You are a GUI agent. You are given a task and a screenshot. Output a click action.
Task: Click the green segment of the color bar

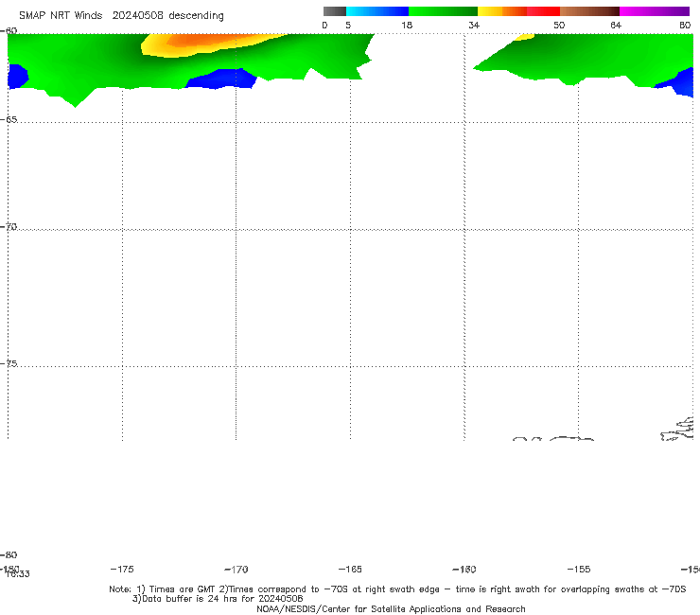[443, 11]
